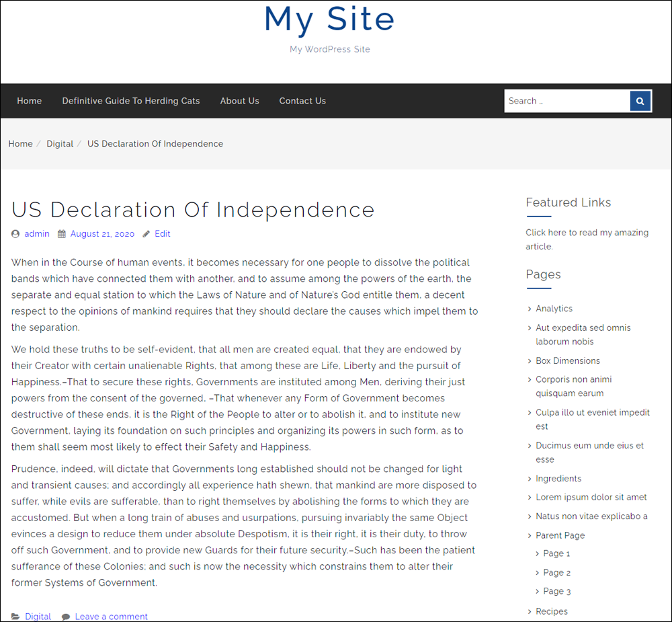Open the Box Dimensions page link
The width and height of the screenshot is (672, 622).
tap(567, 360)
